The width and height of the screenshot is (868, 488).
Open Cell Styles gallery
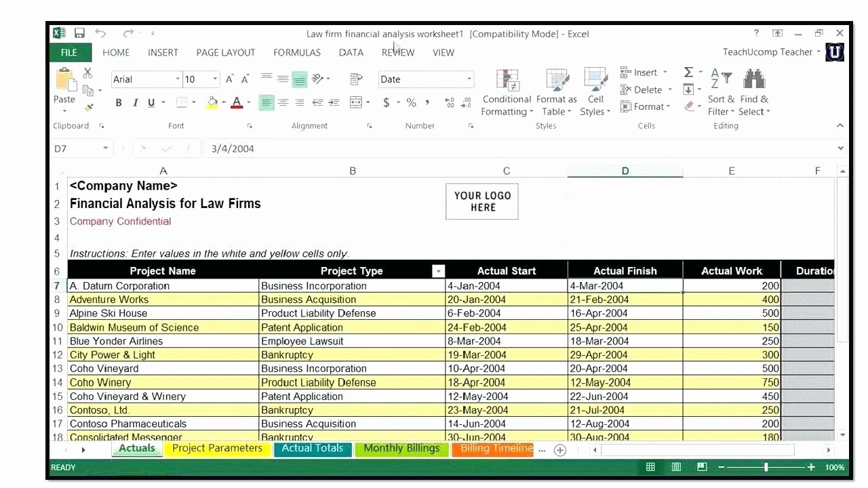pyautogui.click(x=595, y=92)
